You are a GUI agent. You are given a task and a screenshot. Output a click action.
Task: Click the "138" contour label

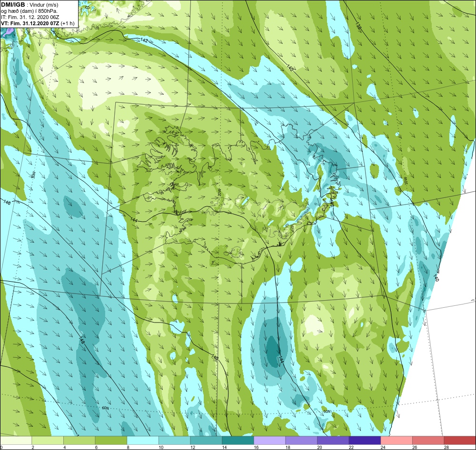[x=358, y=26]
